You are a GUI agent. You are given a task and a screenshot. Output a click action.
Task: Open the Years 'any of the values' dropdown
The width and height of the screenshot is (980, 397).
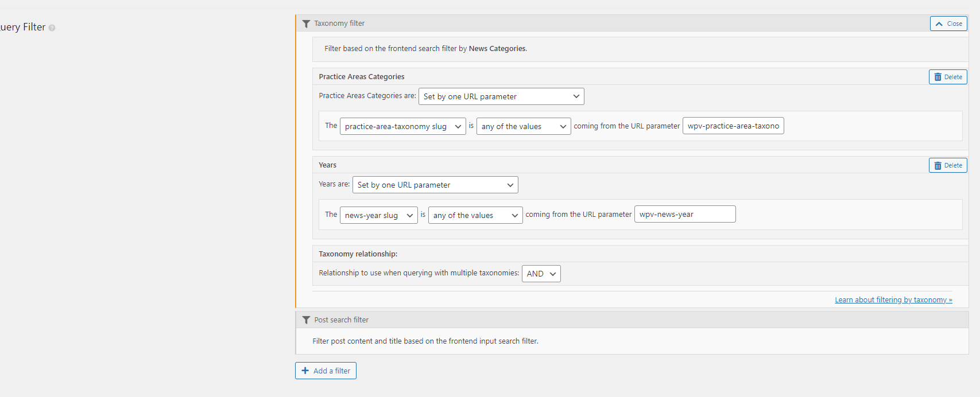(475, 215)
